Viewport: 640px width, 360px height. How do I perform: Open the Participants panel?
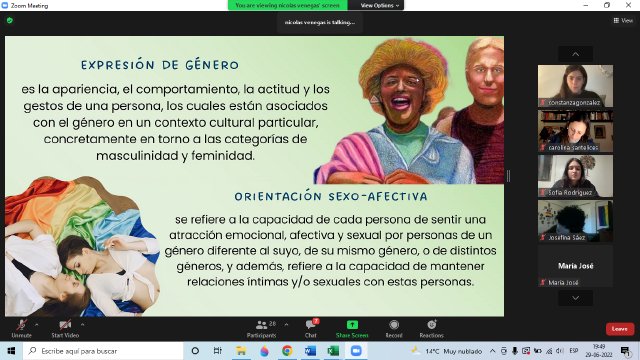pyautogui.click(x=262, y=329)
